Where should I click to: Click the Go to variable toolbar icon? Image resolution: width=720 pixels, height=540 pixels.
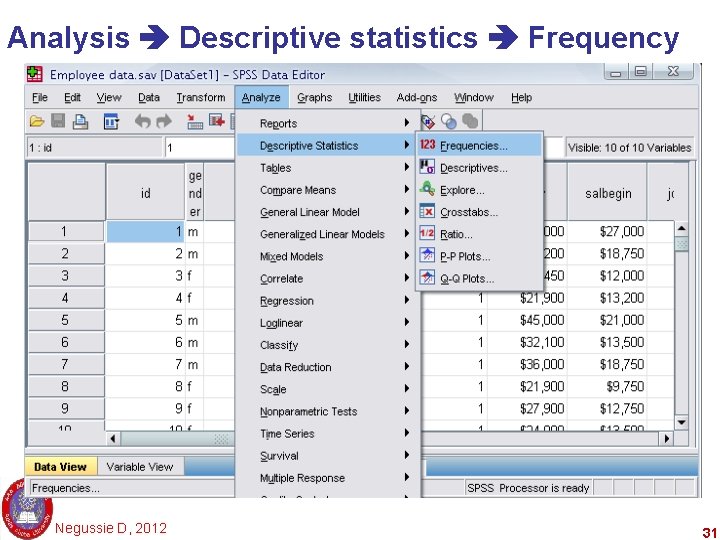(x=217, y=121)
